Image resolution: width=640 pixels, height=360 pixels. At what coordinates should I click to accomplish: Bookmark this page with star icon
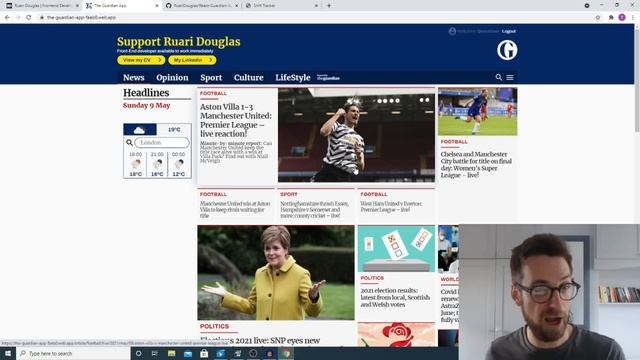point(598,18)
